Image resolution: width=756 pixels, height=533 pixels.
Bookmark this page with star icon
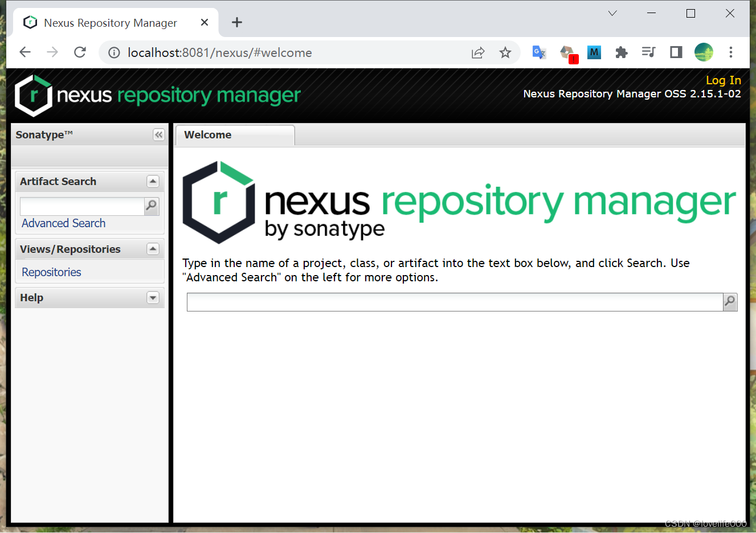point(505,53)
